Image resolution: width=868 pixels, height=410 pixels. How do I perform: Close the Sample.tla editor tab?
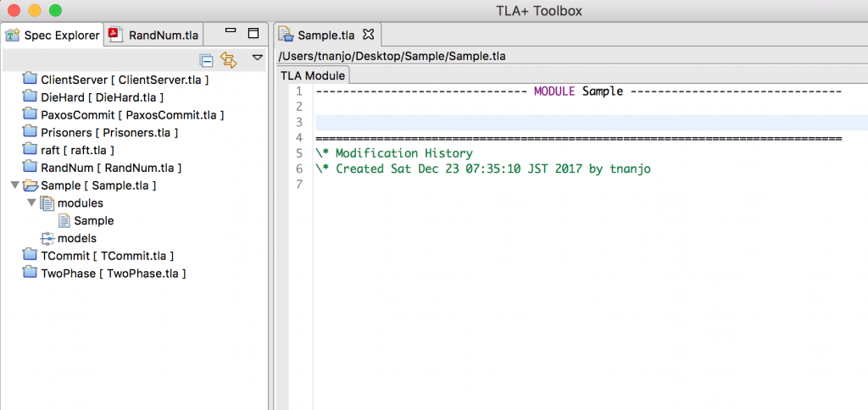tap(369, 34)
